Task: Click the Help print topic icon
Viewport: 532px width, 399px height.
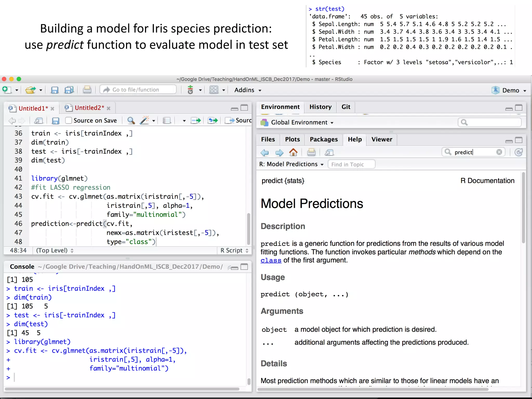Action: click(311, 152)
